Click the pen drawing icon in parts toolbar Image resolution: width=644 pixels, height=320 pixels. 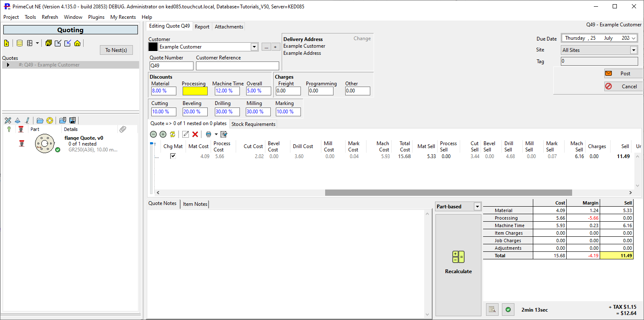click(x=27, y=120)
